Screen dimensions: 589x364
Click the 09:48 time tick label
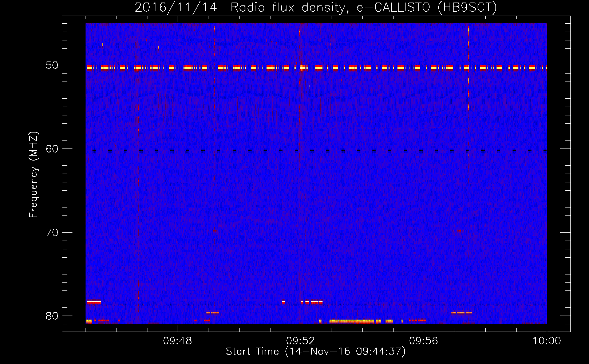(x=178, y=341)
